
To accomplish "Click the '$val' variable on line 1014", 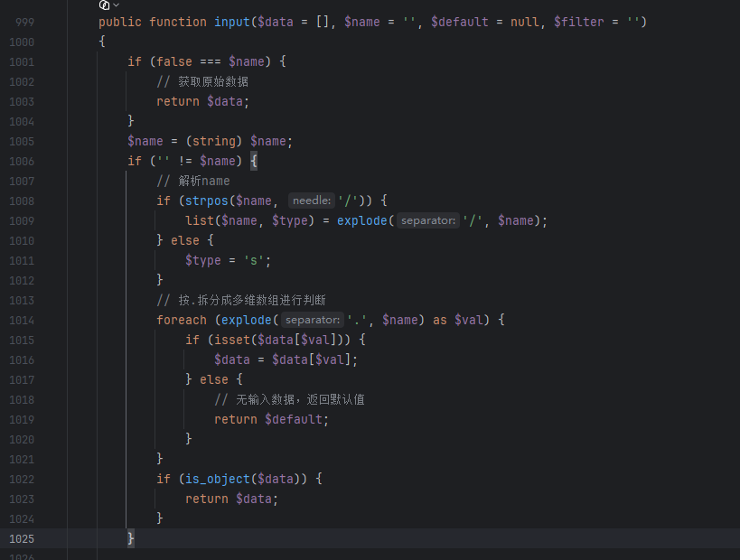I will click(x=469, y=320).
